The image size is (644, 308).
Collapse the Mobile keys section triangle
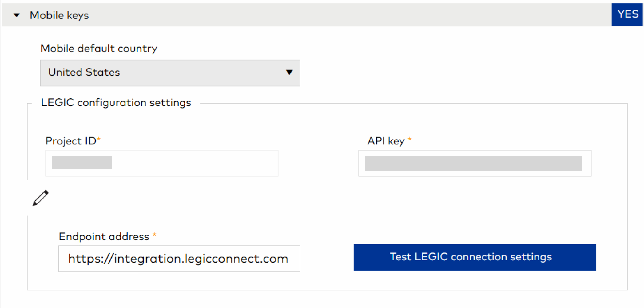pyautogui.click(x=17, y=15)
